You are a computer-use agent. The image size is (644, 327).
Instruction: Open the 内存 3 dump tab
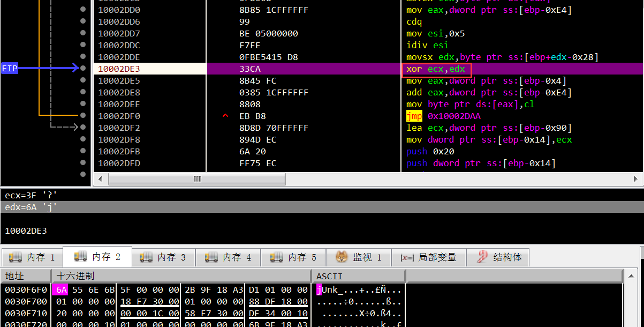(x=163, y=257)
